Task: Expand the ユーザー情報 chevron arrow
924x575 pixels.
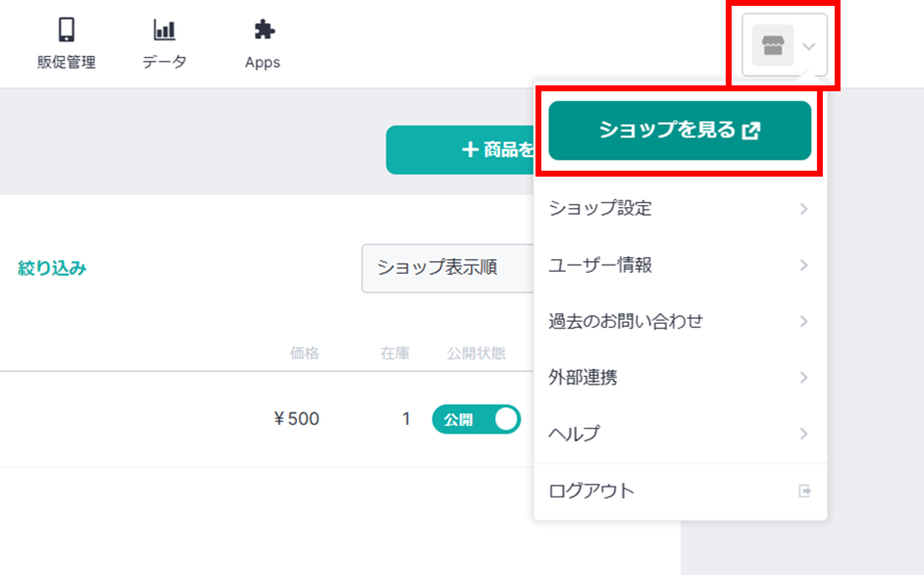Action: (803, 265)
